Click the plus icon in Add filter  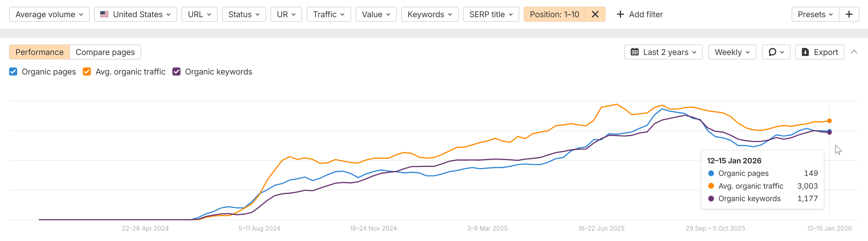(x=620, y=15)
